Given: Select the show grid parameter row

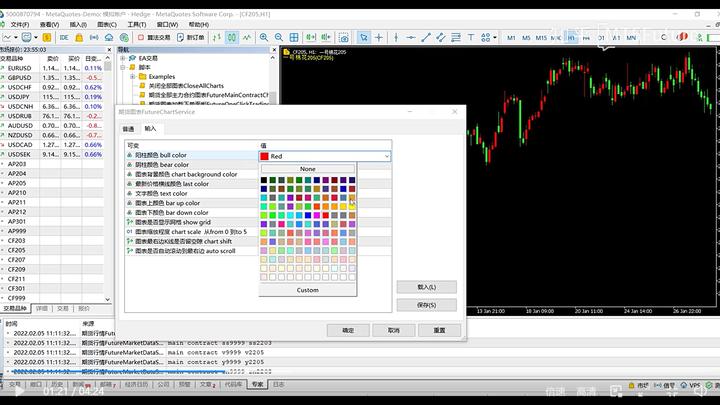Looking at the screenshot, I should click(x=190, y=222).
